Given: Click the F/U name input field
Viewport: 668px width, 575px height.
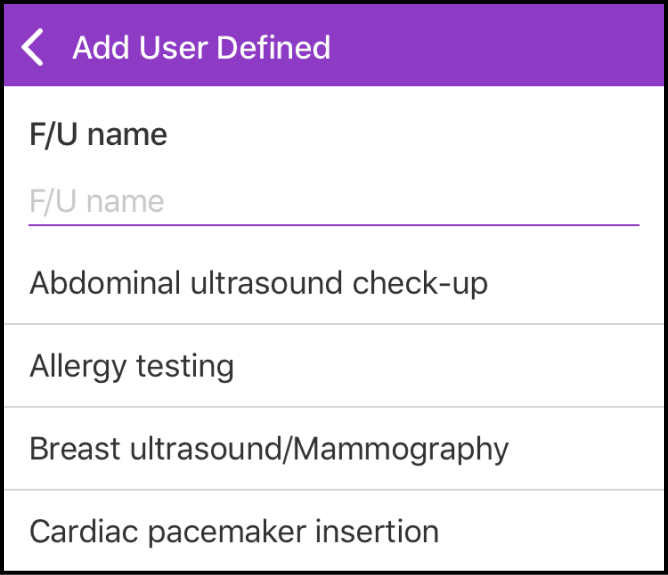Looking at the screenshot, I should tap(333, 202).
